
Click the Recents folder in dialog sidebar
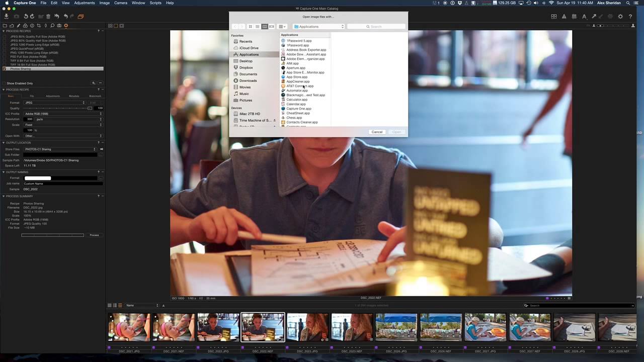246,41
